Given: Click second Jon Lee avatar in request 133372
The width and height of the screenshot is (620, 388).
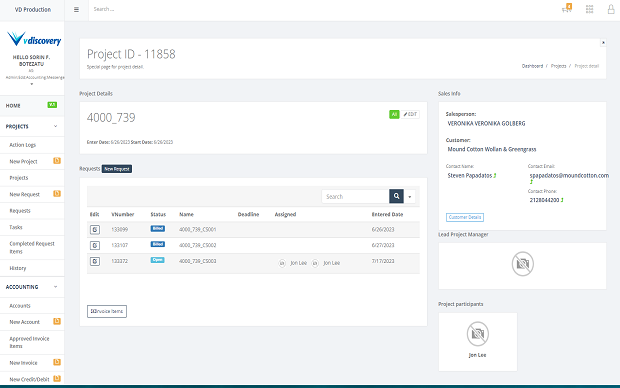Looking at the screenshot, I should (315, 263).
